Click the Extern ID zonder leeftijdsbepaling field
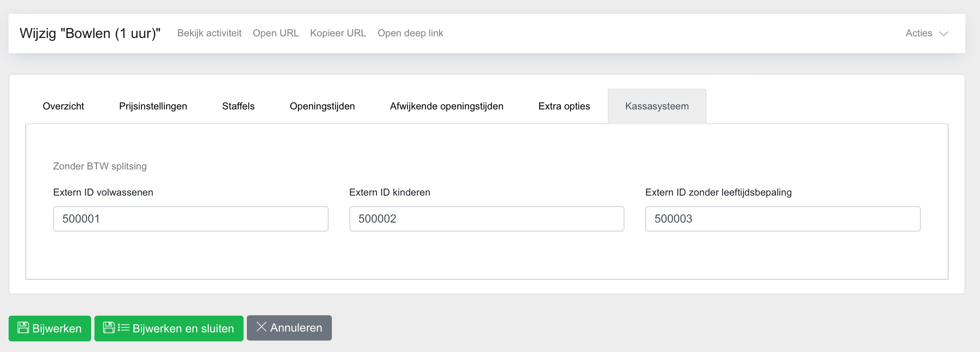 tap(783, 219)
